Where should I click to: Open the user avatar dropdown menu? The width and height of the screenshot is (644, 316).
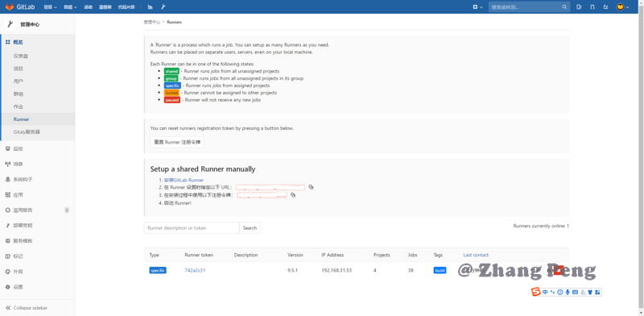(622, 7)
